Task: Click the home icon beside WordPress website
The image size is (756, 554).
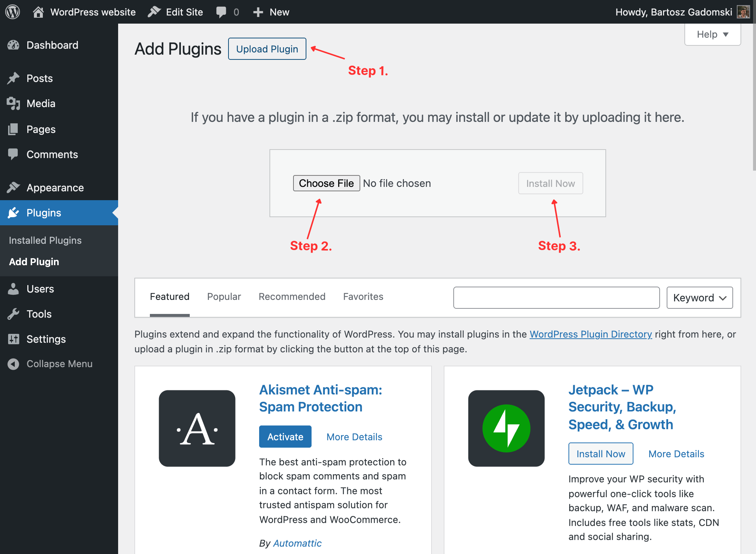Action: tap(38, 12)
